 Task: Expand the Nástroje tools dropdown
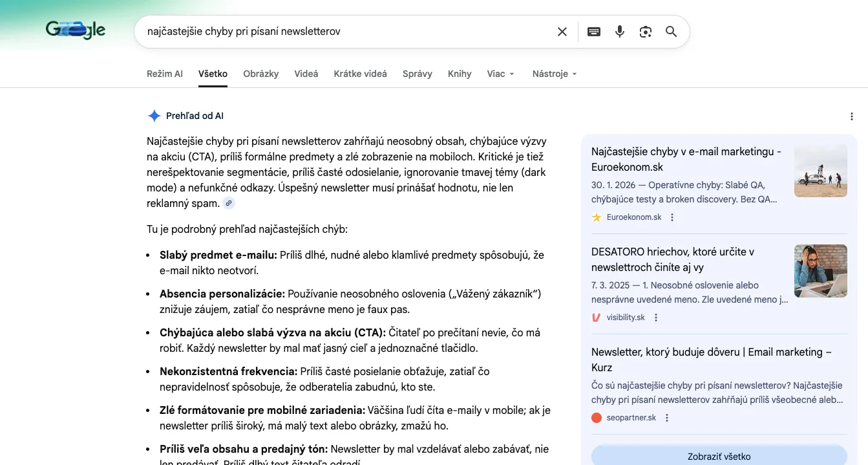pos(554,74)
